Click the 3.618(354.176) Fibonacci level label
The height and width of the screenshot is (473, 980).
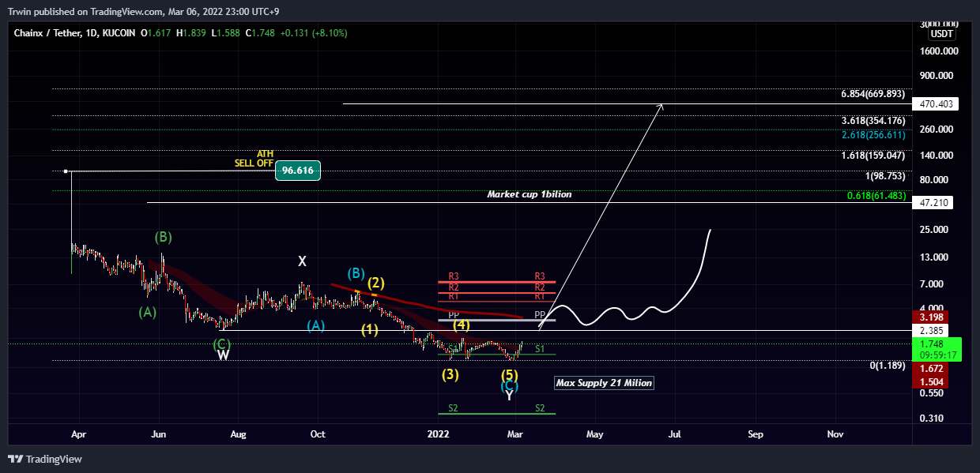pos(873,121)
